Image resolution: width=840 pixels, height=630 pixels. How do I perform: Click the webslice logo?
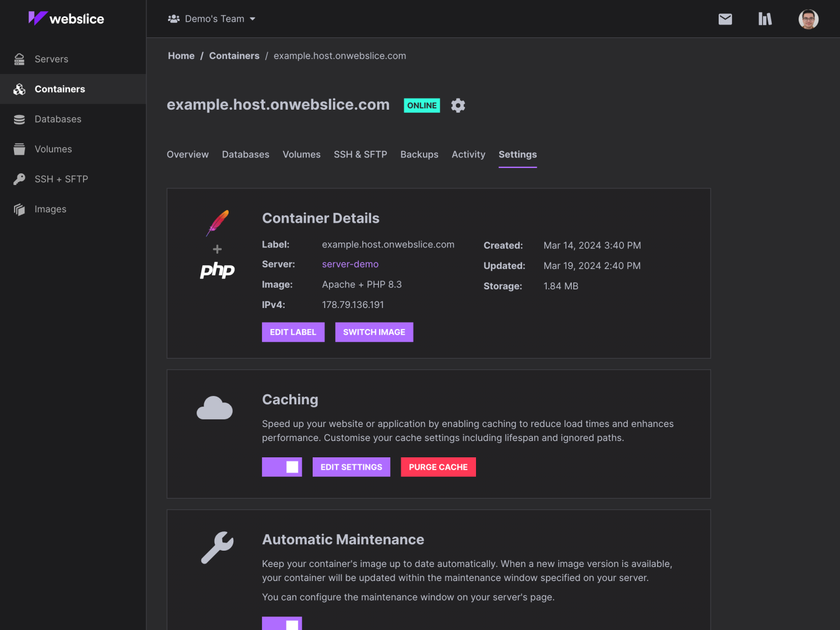pyautogui.click(x=66, y=18)
